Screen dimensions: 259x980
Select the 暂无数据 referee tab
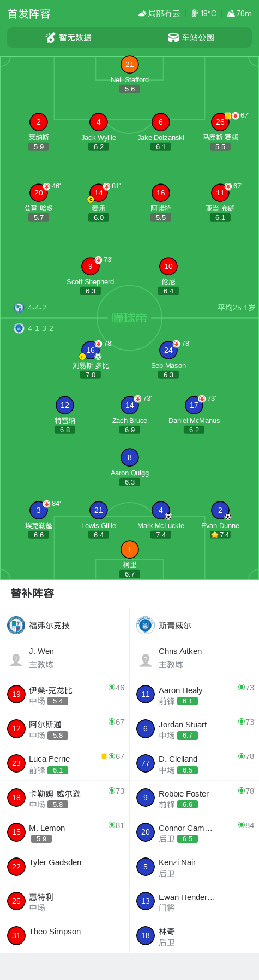68,38
